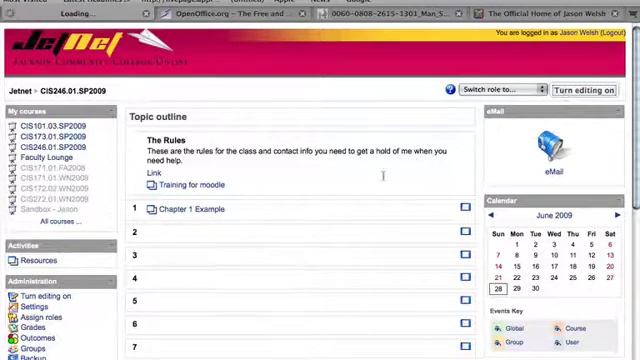The height and width of the screenshot is (360, 640).
Task: Open the Moodle help question mark icon
Action: (450, 89)
